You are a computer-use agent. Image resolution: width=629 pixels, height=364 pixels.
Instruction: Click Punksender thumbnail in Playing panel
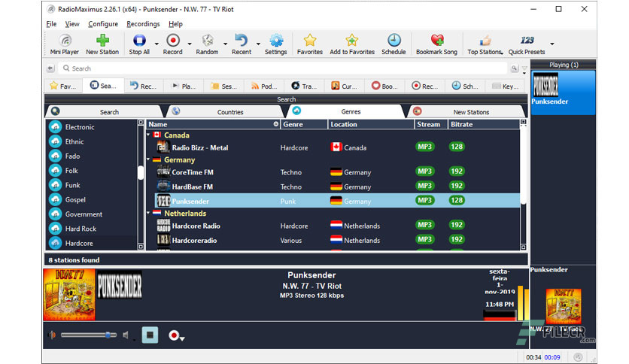click(545, 85)
